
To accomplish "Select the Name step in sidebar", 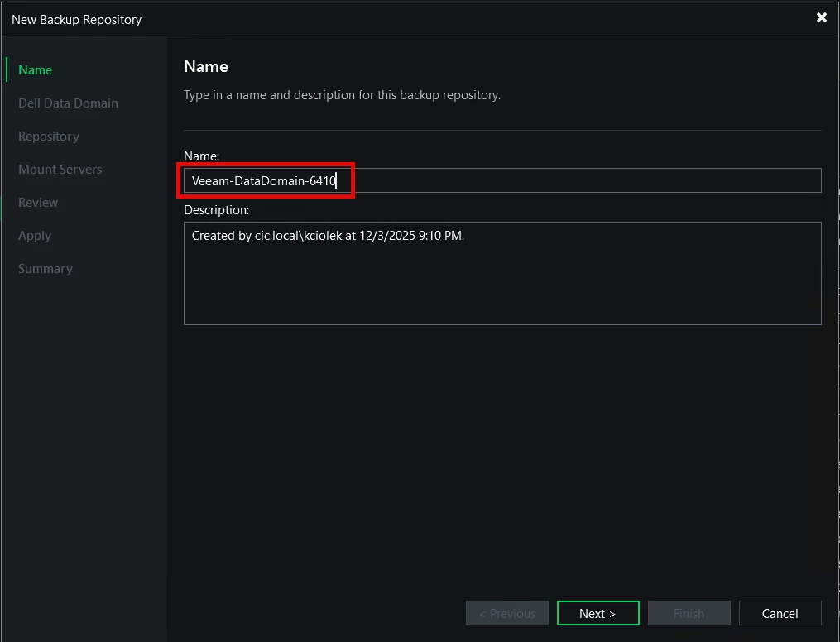I will click(x=35, y=70).
